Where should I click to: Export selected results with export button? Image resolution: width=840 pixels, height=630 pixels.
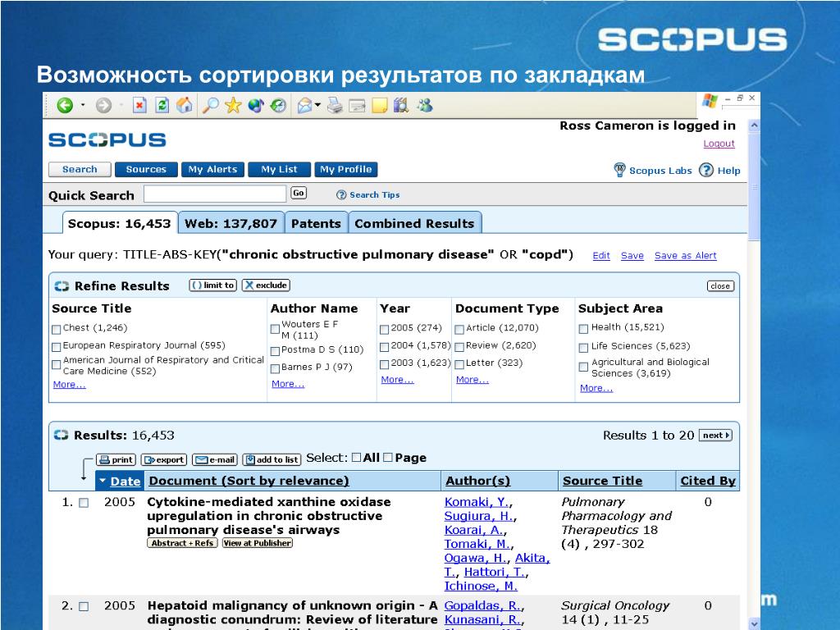pyautogui.click(x=164, y=459)
